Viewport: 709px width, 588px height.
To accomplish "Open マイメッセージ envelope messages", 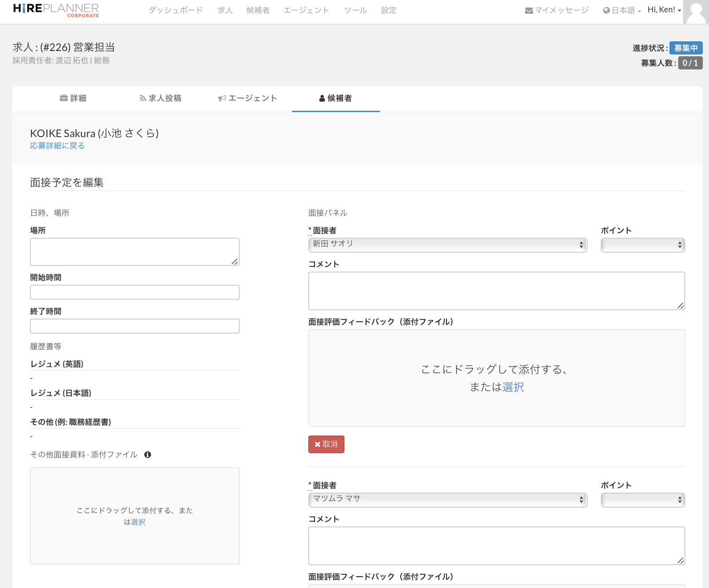I will point(556,10).
